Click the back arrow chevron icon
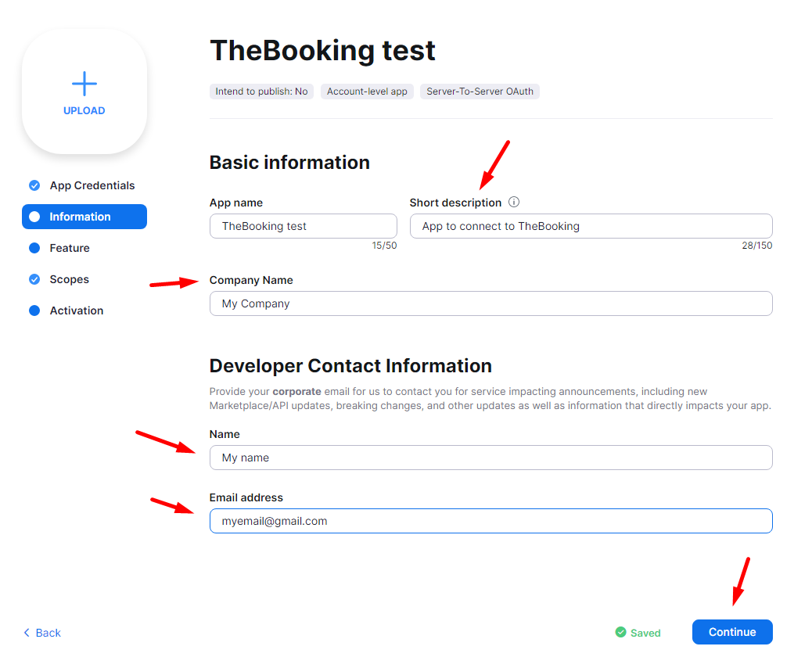Screen dimensions: 812x657 click(x=27, y=633)
